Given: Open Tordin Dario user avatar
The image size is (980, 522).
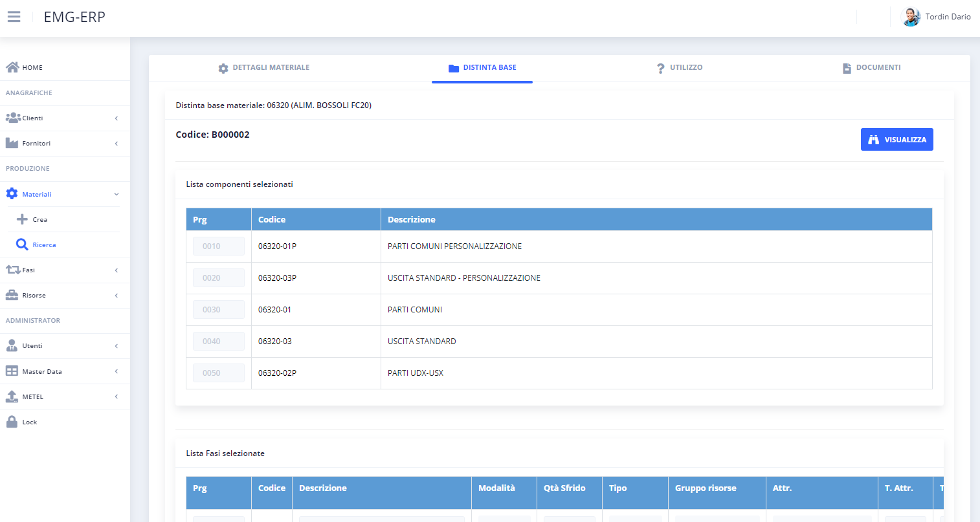Looking at the screenshot, I should click(x=911, y=17).
